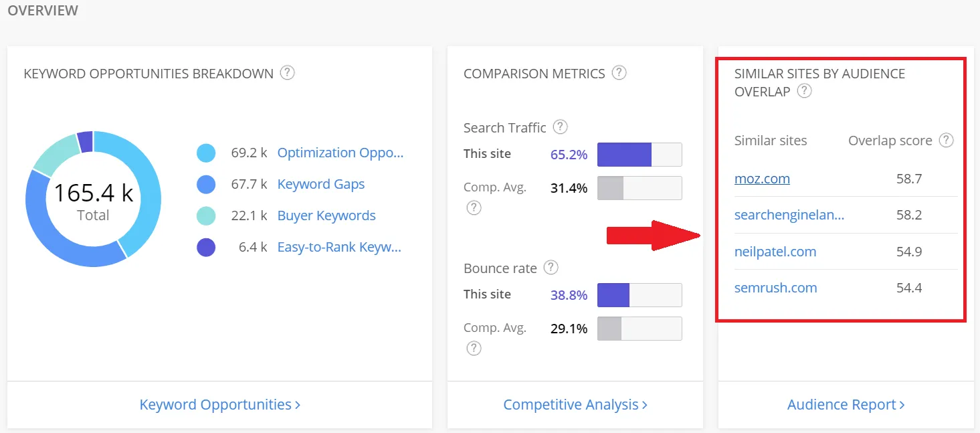Click the light blue Optimization Opportunities swatch

(x=206, y=153)
